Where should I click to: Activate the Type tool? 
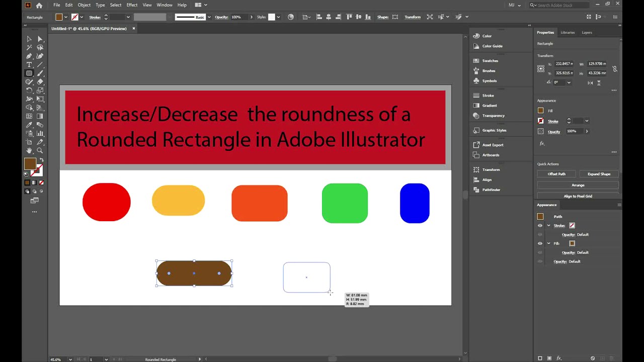pyautogui.click(x=29, y=65)
